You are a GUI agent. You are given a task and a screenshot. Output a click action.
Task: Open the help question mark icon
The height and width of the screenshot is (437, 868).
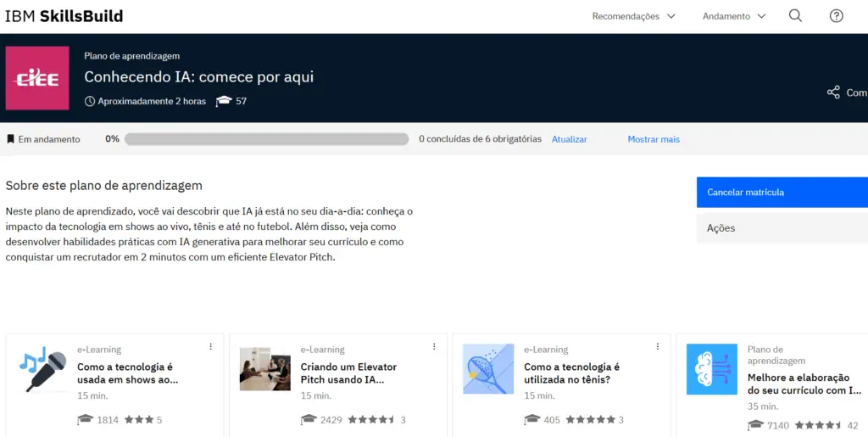coord(836,16)
